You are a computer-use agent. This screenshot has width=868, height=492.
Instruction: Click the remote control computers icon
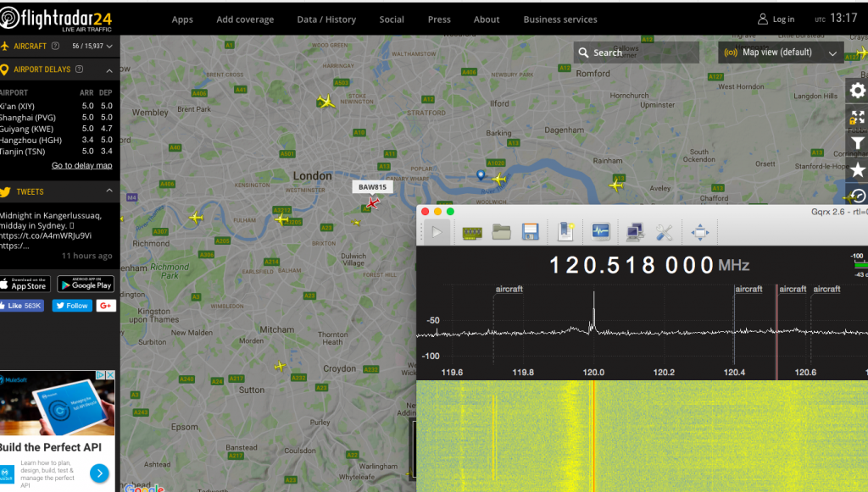click(633, 231)
